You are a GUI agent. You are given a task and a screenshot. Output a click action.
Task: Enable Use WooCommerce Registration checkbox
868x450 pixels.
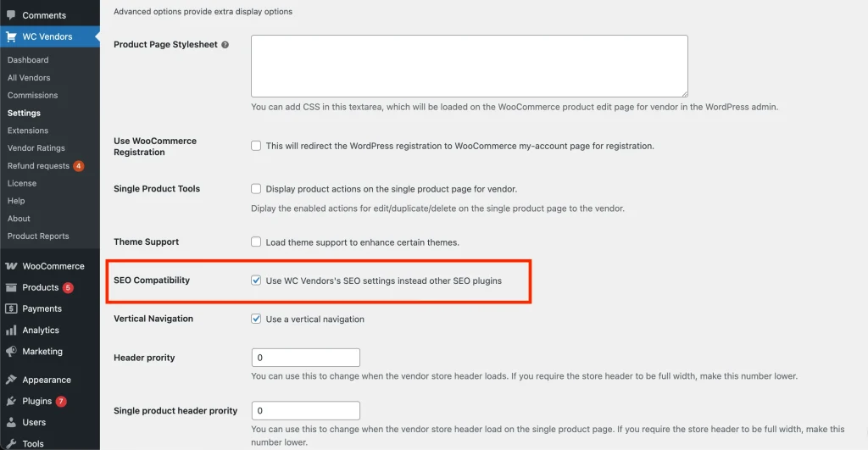256,146
